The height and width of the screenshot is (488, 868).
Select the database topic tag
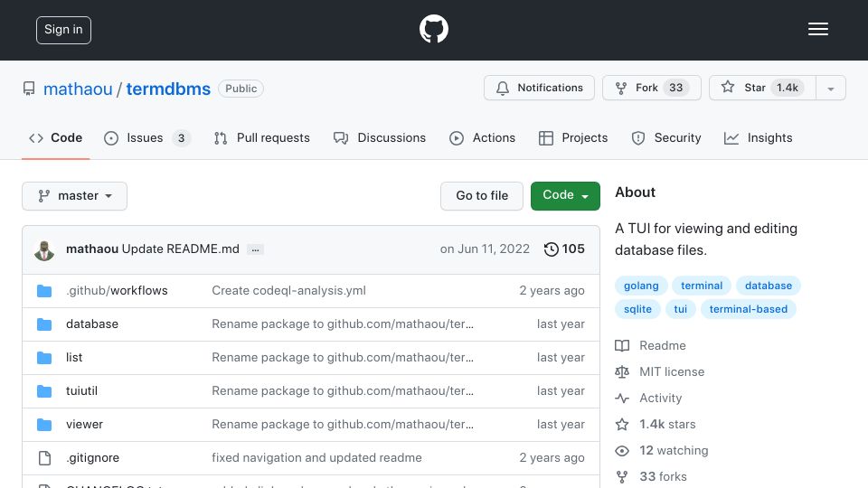point(769,286)
